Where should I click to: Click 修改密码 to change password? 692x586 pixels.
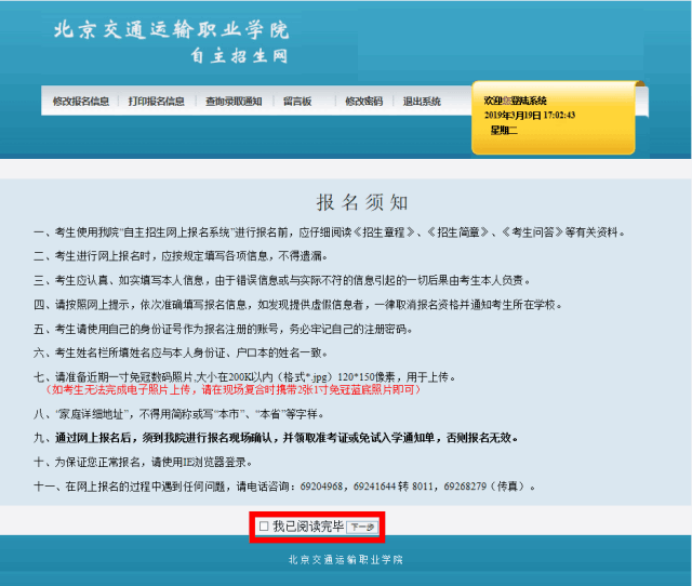[x=363, y=101]
